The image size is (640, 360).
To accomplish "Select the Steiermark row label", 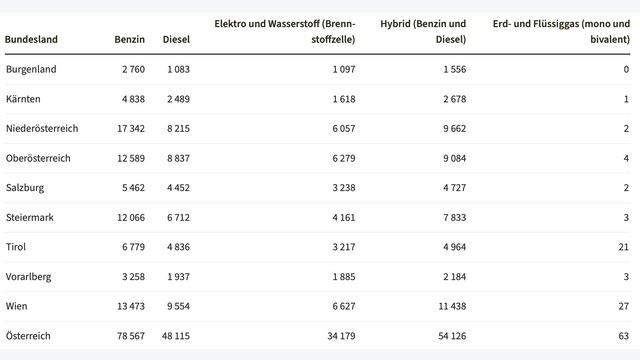I will pos(30,218).
